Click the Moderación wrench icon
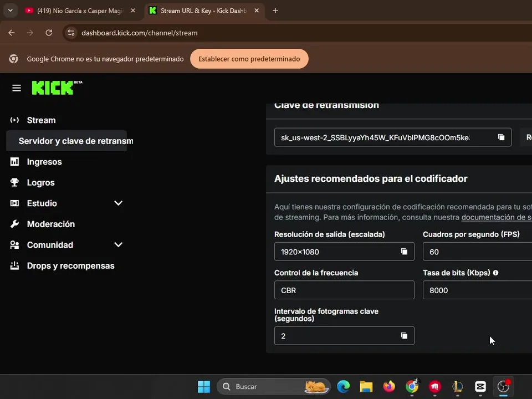The image size is (532, 399). pyautogui.click(x=14, y=224)
